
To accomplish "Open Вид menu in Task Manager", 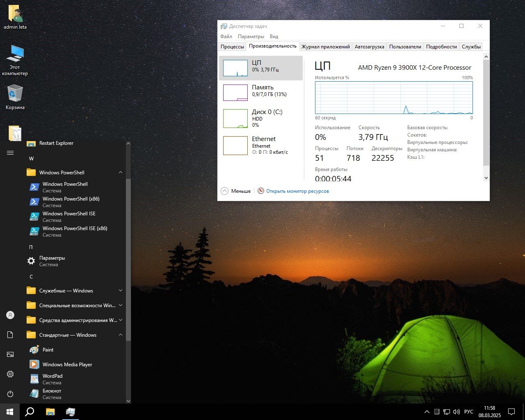I will click(x=274, y=37).
